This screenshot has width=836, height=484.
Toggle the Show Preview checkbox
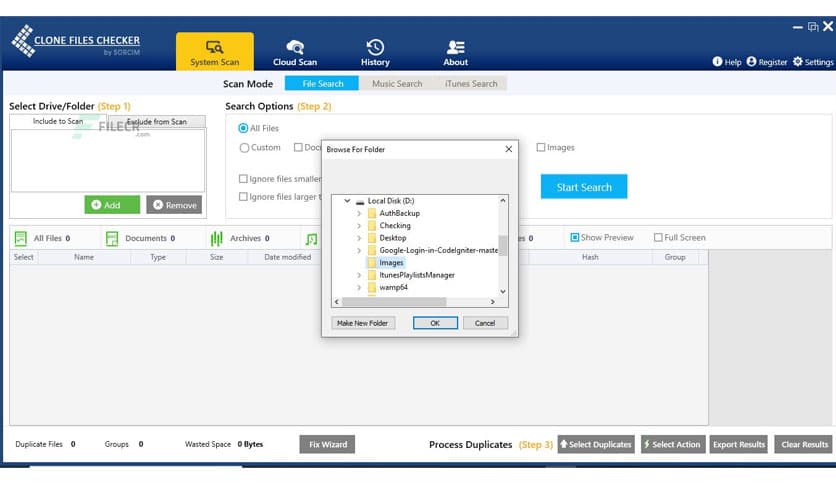pyautogui.click(x=575, y=237)
